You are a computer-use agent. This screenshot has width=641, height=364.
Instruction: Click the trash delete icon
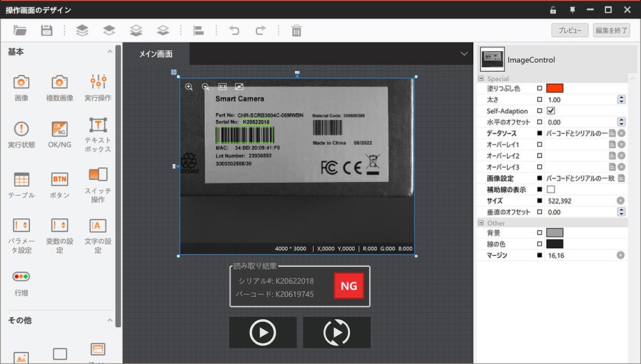point(296,30)
